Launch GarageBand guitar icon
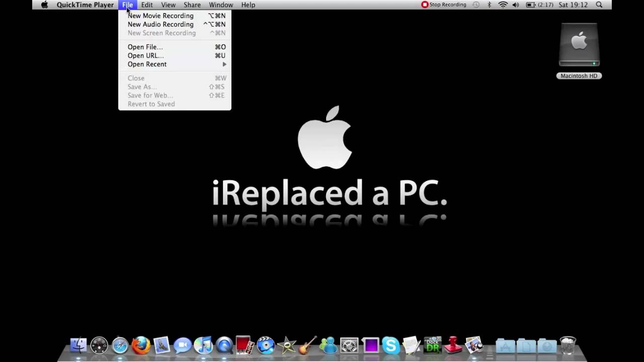This screenshot has width=644, height=362. pyautogui.click(x=307, y=345)
